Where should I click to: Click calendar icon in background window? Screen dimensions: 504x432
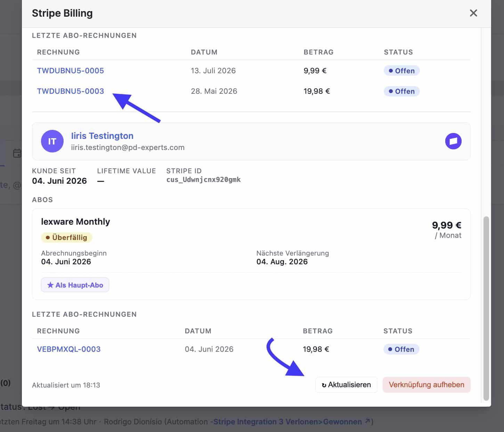(x=17, y=153)
